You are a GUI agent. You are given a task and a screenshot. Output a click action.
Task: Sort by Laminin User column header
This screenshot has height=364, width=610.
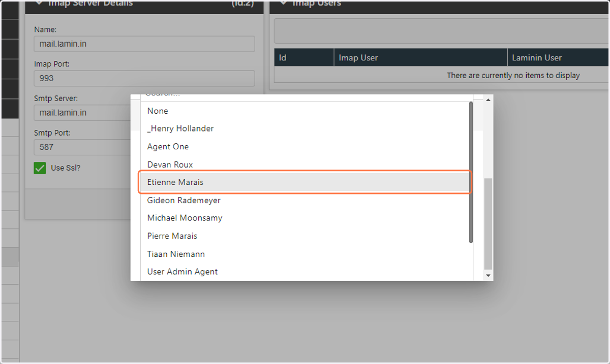[x=558, y=57]
